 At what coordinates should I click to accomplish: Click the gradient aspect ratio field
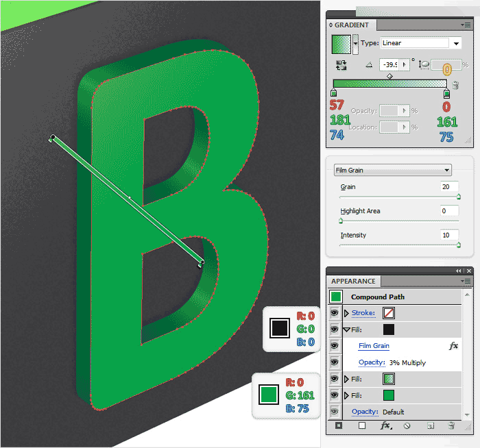click(x=446, y=65)
